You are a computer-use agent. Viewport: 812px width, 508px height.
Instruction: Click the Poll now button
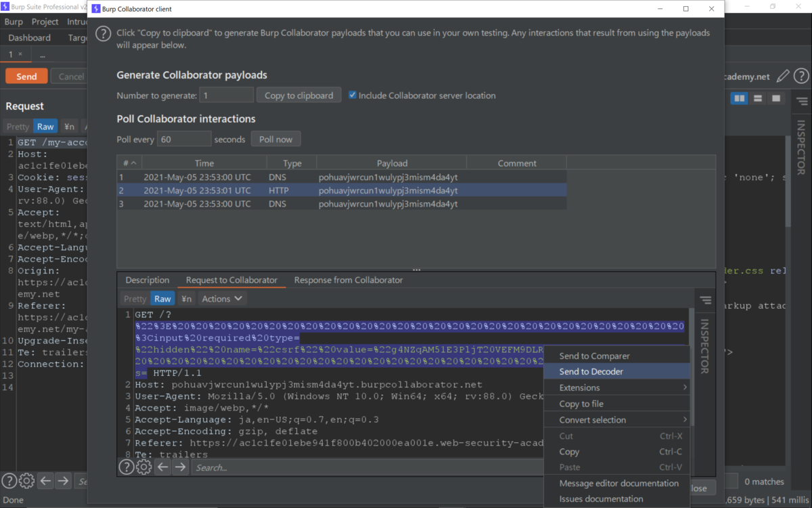[x=276, y=140]
